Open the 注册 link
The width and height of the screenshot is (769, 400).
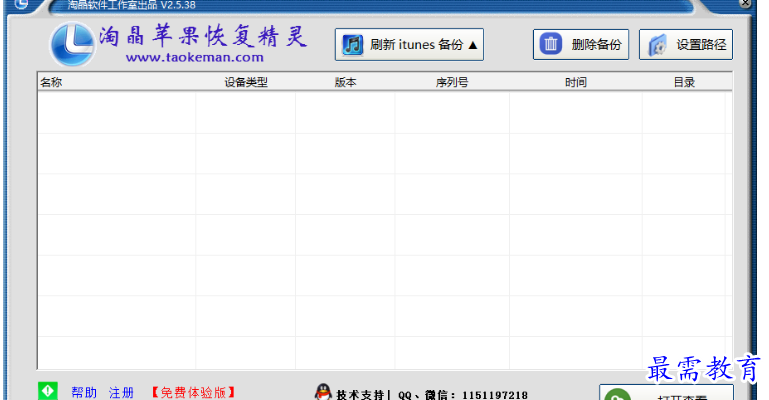(x=121, y=393)
